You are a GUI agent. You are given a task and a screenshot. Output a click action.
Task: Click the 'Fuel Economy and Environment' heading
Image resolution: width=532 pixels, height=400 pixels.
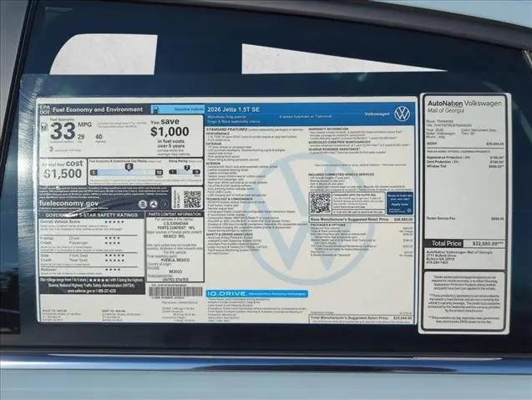[x=98, y=109]
